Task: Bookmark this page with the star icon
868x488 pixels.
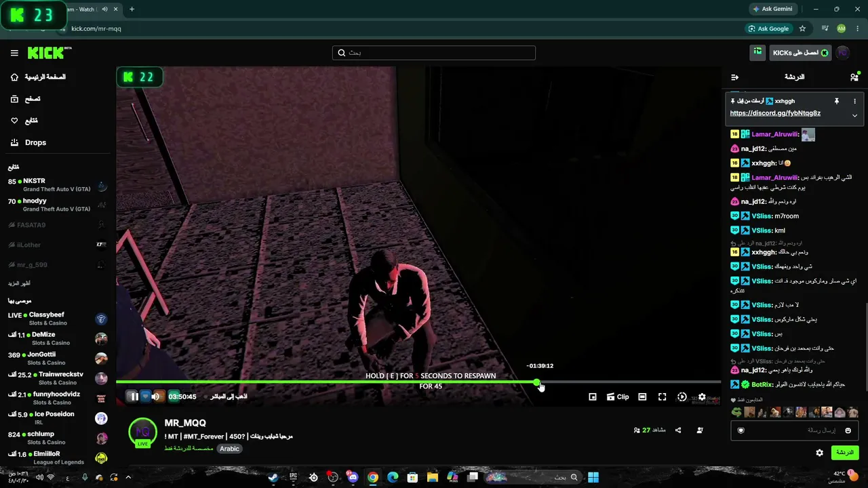Action: click(803, 28)
